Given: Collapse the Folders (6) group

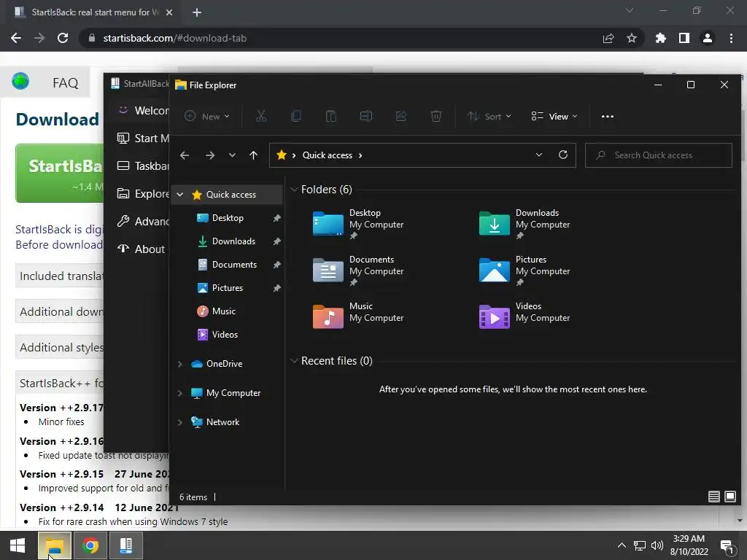Looking at the screenshot, I should tap(294, 190).
